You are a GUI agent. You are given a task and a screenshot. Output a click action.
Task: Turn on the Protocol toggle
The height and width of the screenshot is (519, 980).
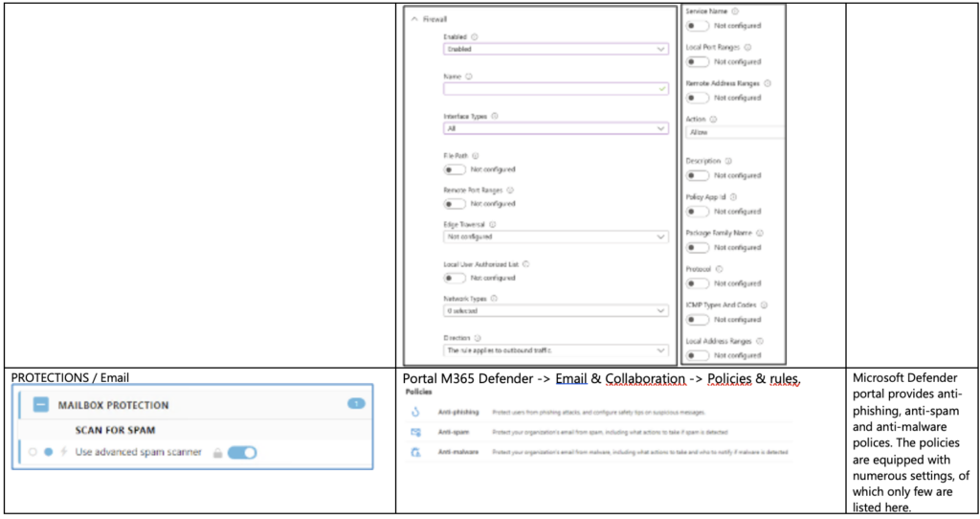tap(699, 283)
